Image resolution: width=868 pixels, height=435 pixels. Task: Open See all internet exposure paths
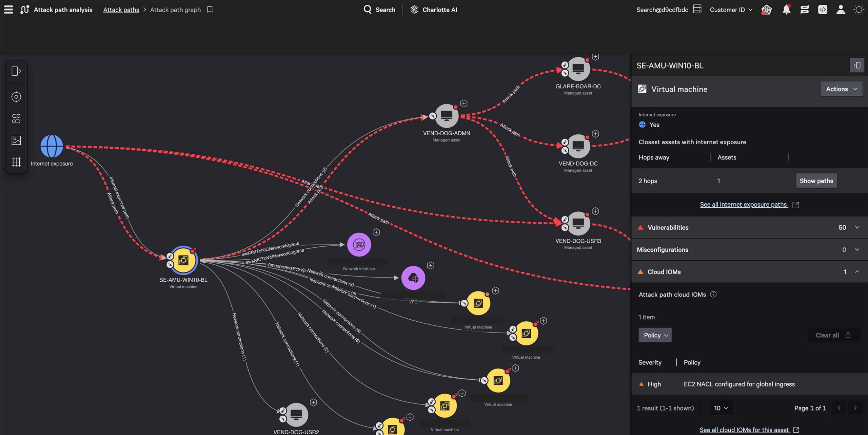(x=743, y=204)
